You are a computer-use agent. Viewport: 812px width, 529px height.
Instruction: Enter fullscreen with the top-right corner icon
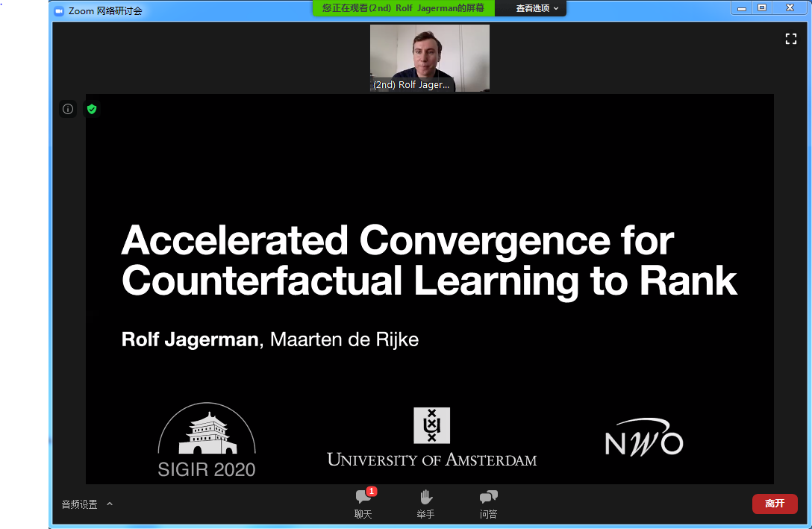[791, 39]
